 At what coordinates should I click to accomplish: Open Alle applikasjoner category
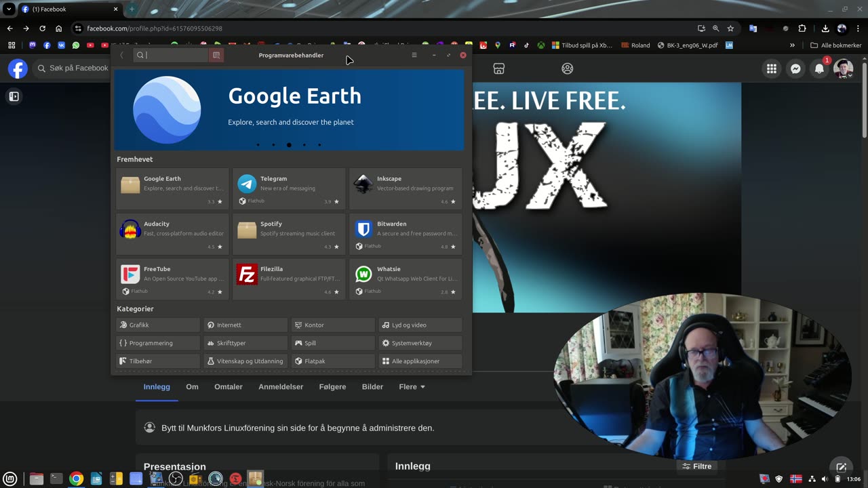point(420,361)
